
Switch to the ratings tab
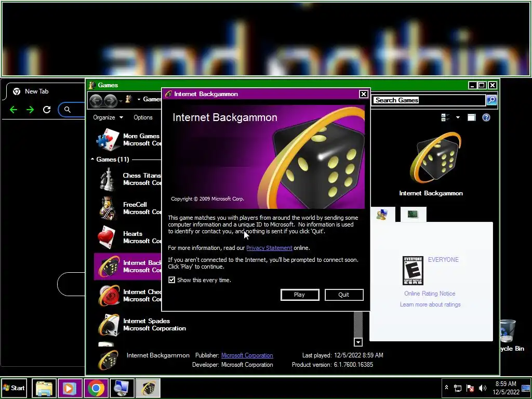coord(382,214)
